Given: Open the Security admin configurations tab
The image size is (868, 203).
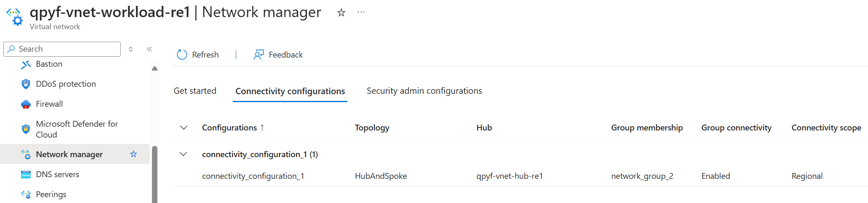Looking at the screenshot, I should tap(424, 91).
